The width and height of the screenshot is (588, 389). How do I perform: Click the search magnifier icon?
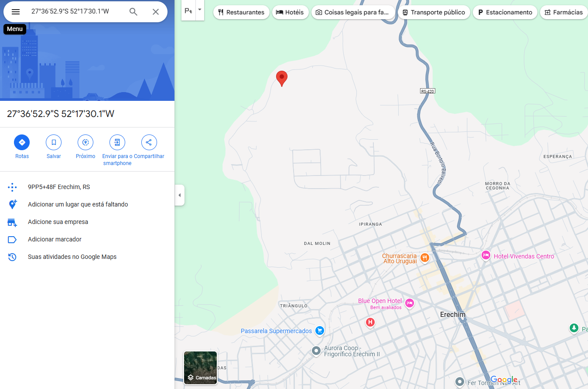(x=133, y=12)
